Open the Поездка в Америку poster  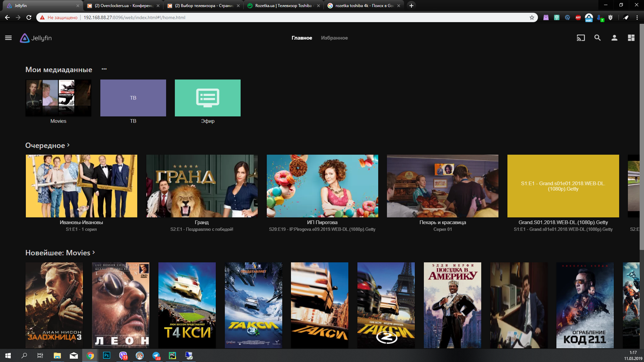coord(452,305)
